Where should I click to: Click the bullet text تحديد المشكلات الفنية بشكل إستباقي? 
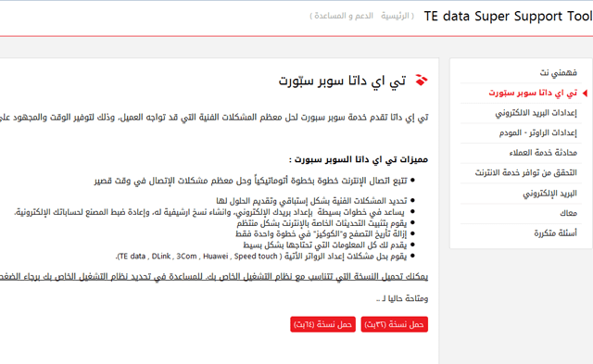click(x=311, y=200)
